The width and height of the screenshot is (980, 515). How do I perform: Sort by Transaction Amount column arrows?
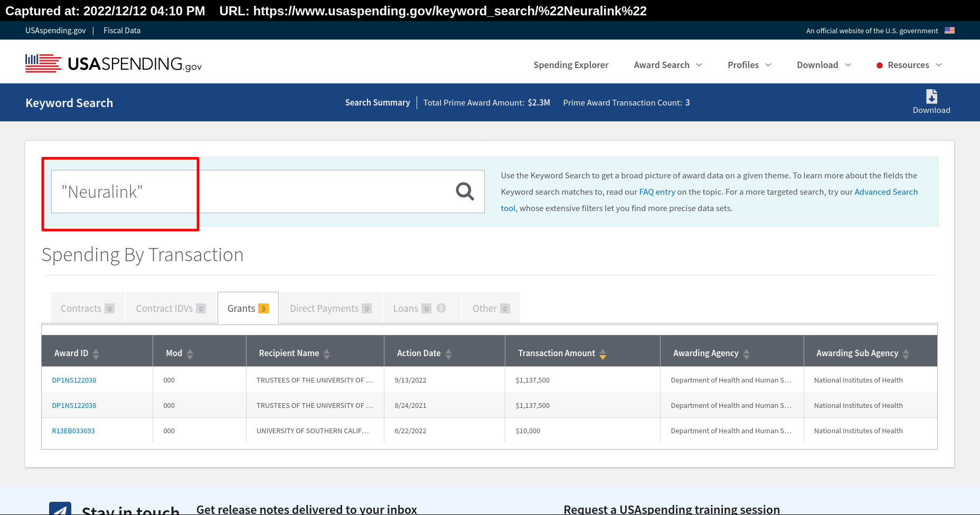pos(603,354)
